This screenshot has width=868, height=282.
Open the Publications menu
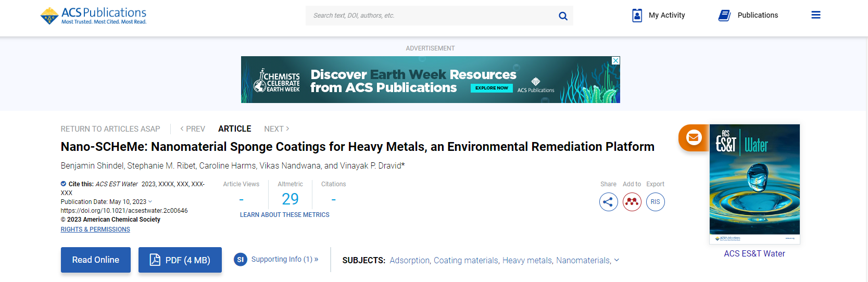click(748, 15)
